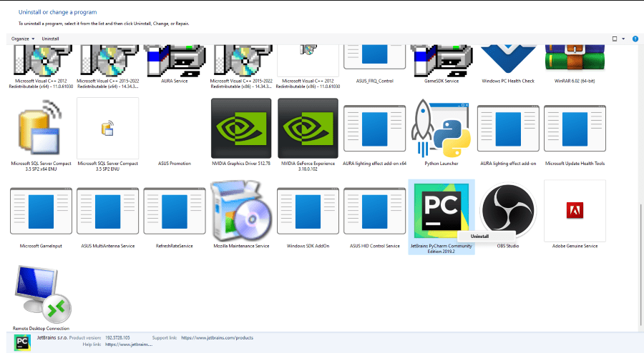Select NVIDIA Graphics Driver 512.78
The height and width of the screenshot is (353, 644).
pyautogui.click(x=241, y=132)
